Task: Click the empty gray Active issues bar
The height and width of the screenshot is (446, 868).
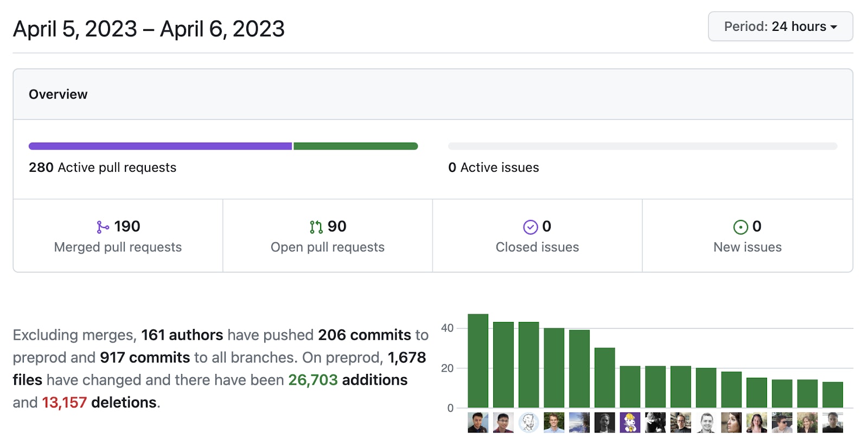Action: tap(642, 146)
